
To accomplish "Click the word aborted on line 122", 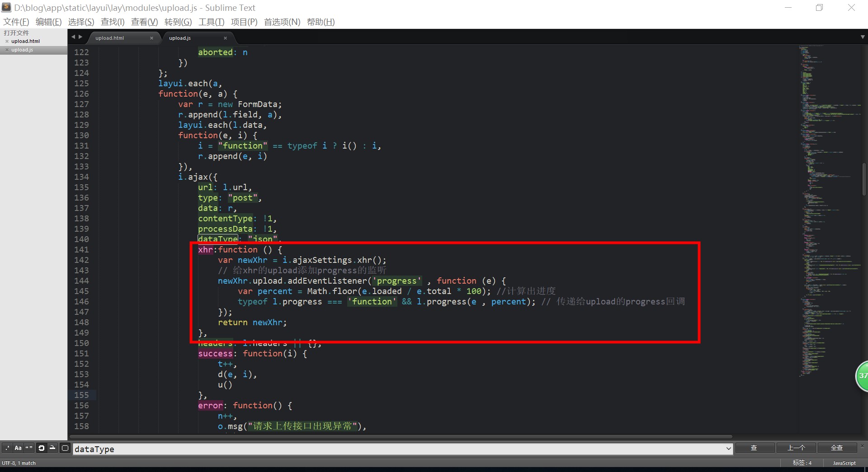I will 215,52.
